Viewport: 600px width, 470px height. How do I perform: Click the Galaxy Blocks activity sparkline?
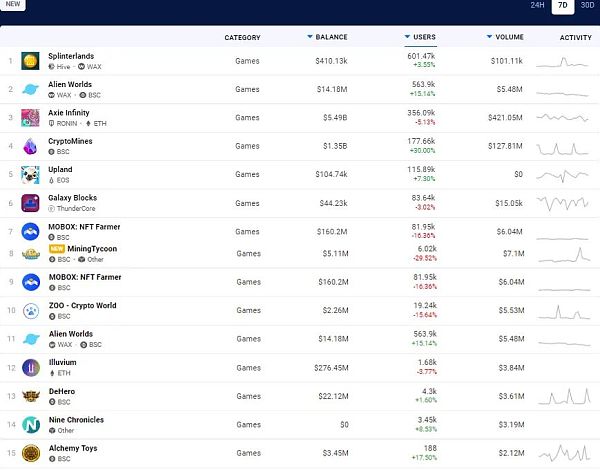tap(562, 203)
